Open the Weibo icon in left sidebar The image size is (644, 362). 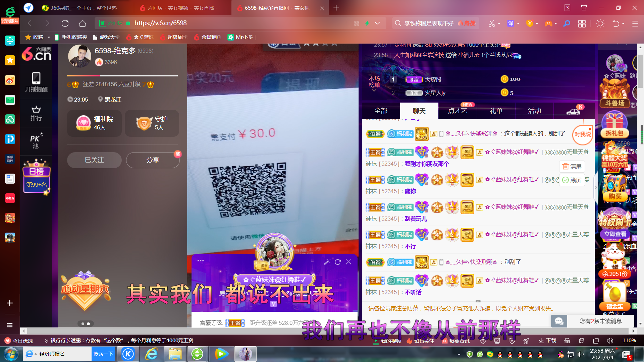(10, 80)
